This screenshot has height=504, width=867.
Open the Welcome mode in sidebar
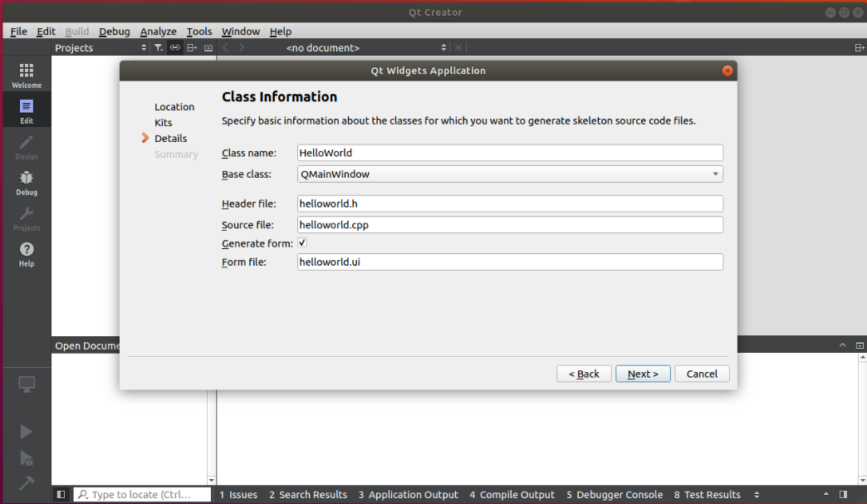tap(26, 75)
